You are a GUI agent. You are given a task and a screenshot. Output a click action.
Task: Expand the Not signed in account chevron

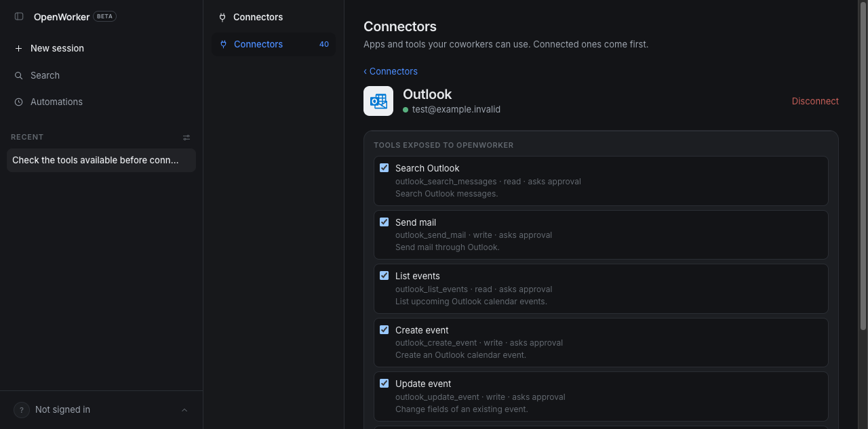click(184, 410)
